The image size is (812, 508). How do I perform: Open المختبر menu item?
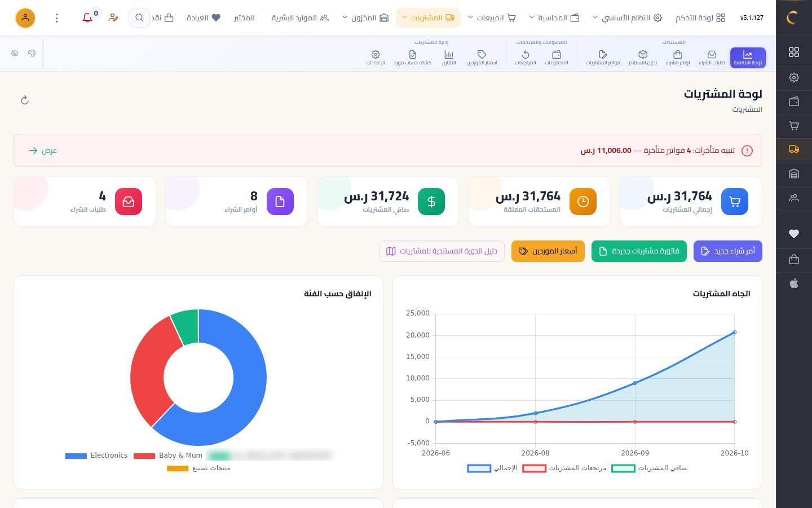pos(244,18)
